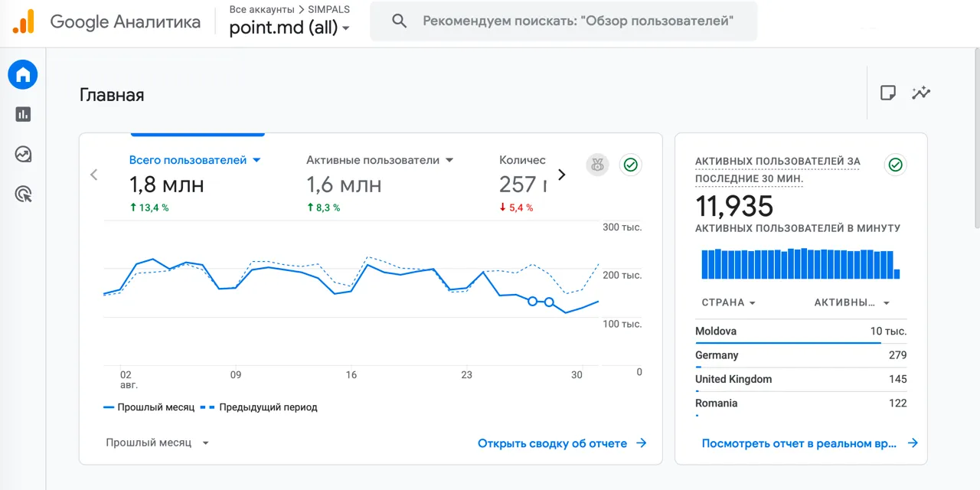Viewport: 980px width, 490px height.
Task: Click the 1,6 млн active users value
Action: point(344,185)
